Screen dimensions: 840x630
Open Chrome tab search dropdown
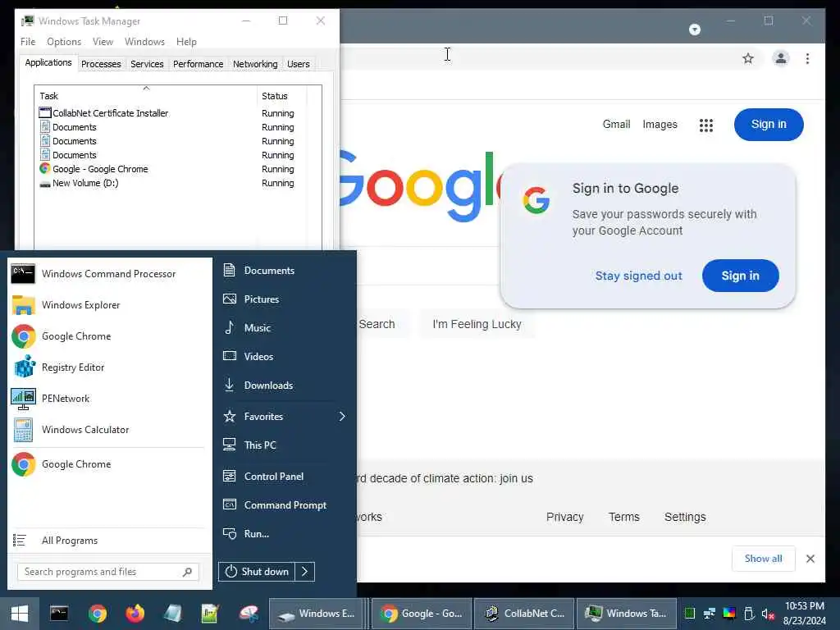(694, 30)
